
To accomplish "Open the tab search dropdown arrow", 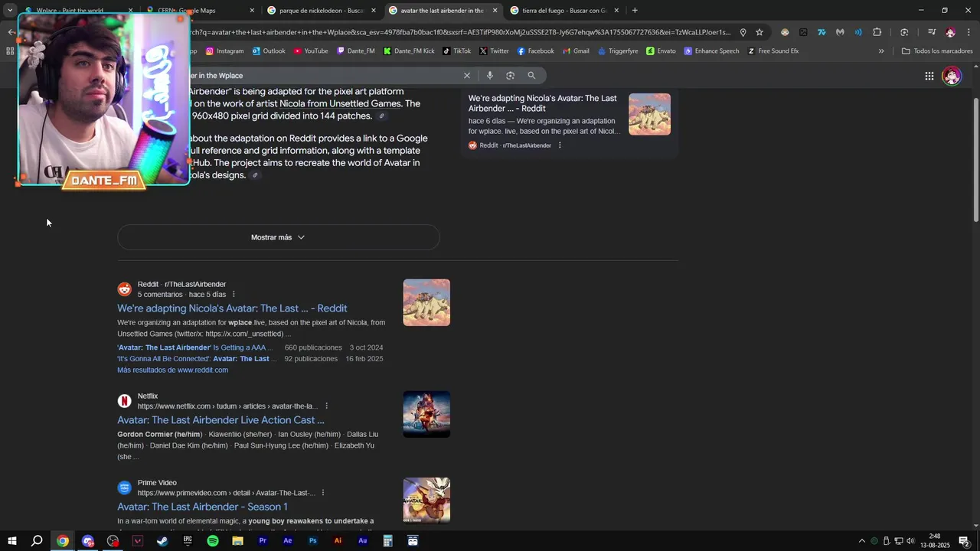I will point(10,11).
